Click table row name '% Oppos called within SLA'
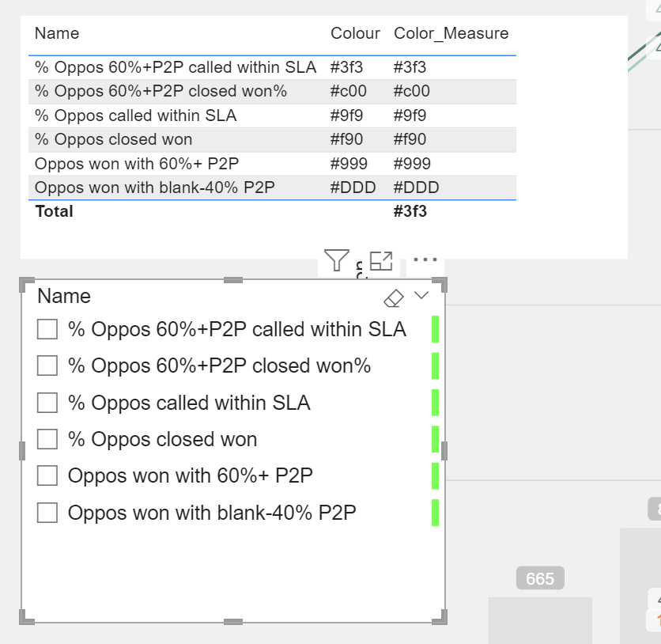 click(x=136, y=116)
